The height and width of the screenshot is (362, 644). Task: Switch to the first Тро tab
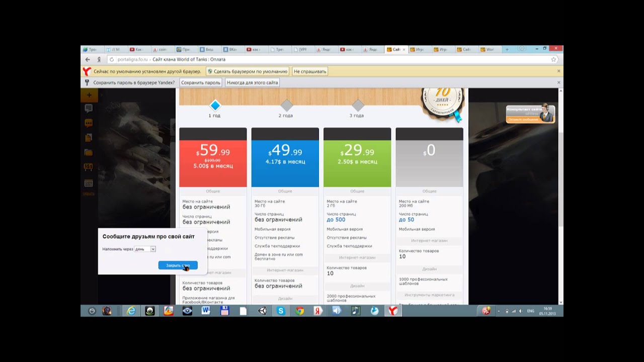coord(92,50)
